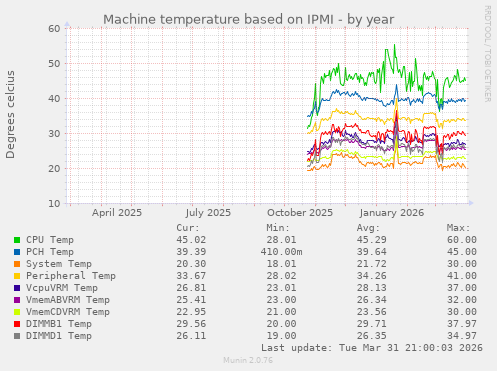Click the 10 y-axis tick label
The height and width of the screenshot is (371, 497).
[54, 204]
